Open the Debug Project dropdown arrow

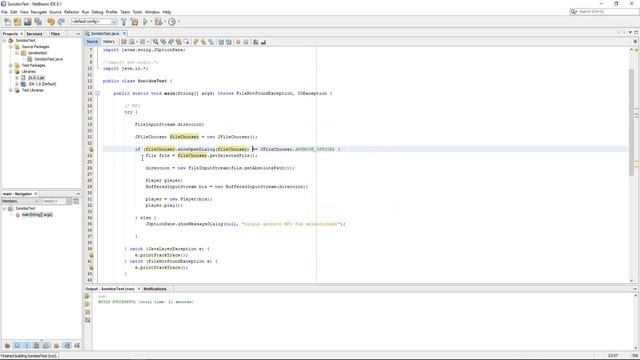click(x=164, y=22)
